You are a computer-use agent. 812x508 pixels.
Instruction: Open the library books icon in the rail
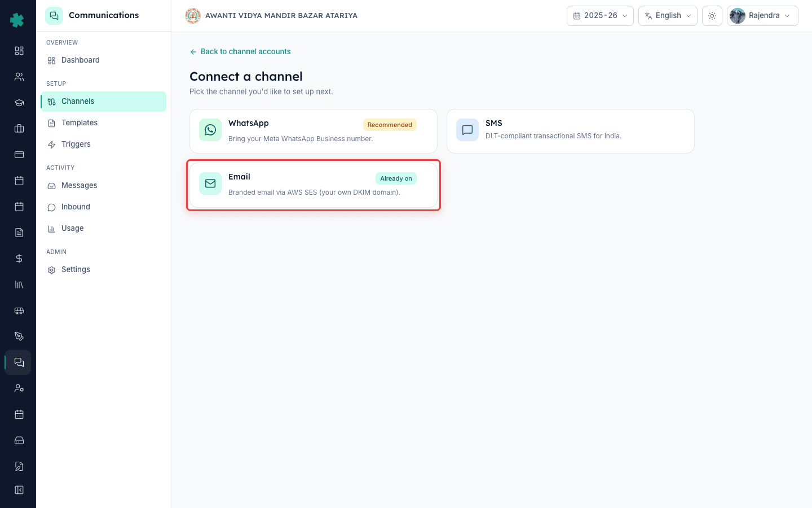point(19,284)
